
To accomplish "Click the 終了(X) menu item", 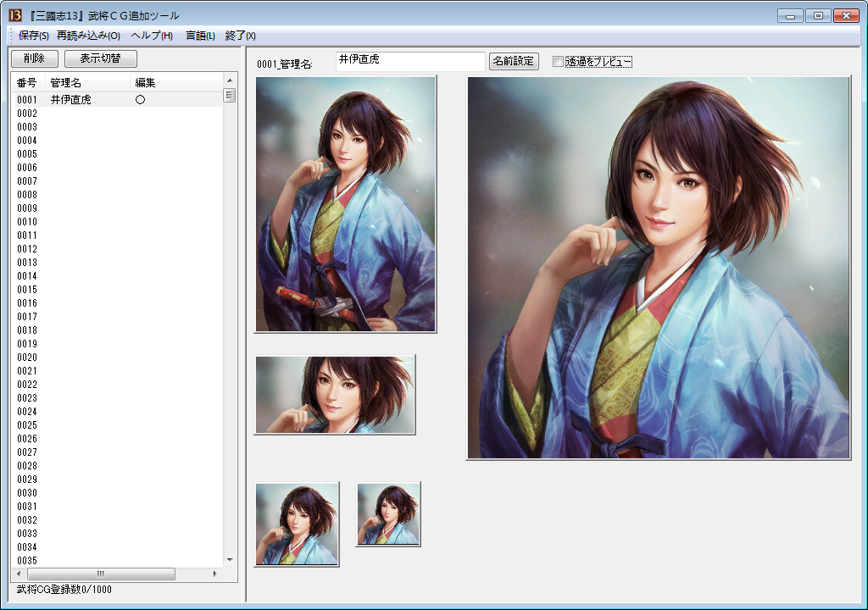I will click(x=240, y=36).
